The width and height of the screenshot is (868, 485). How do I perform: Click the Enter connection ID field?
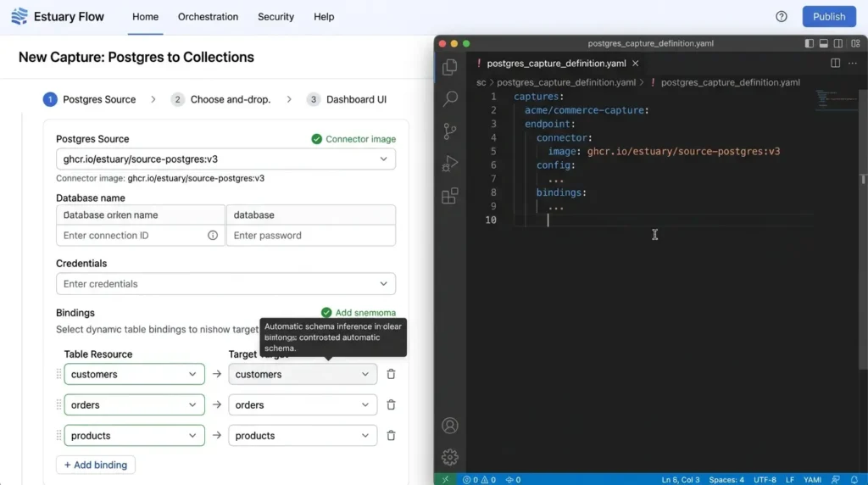tap(141, 236)
